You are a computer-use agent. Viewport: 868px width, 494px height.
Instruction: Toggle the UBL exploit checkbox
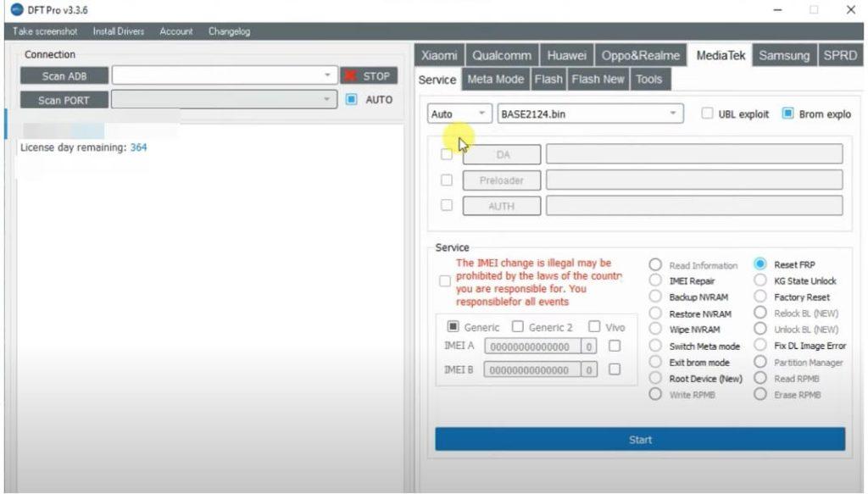click(x=707, y=114)
